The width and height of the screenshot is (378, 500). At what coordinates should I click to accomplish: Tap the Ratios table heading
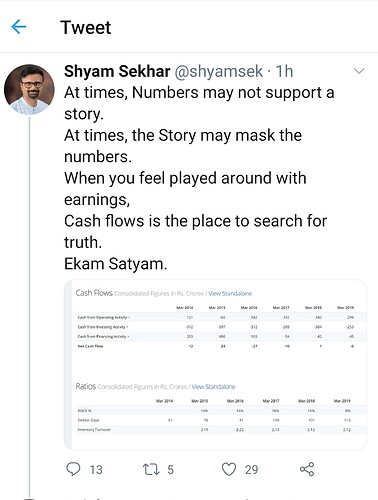coord(86,386)
